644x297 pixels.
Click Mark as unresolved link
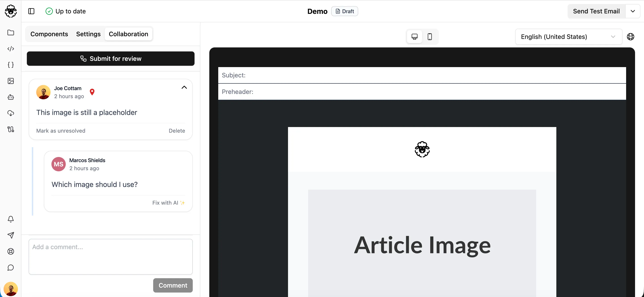(x=61, y=131)
